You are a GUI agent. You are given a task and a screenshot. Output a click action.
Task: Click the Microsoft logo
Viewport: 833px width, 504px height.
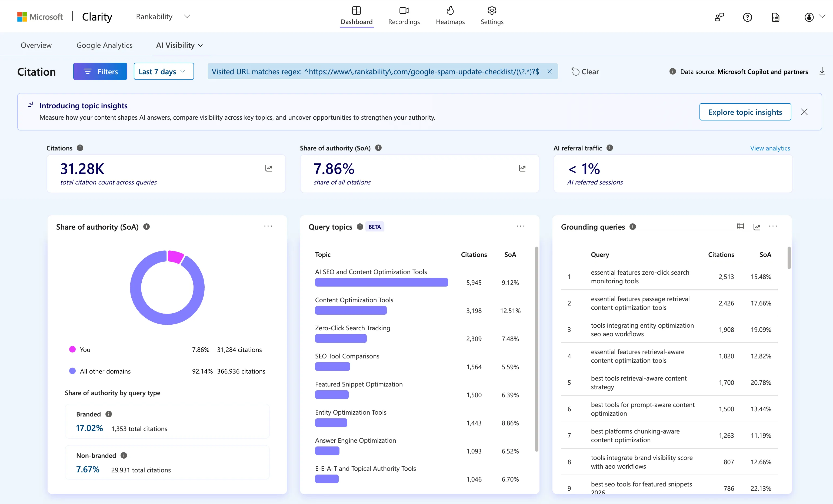tap(40, 16)
